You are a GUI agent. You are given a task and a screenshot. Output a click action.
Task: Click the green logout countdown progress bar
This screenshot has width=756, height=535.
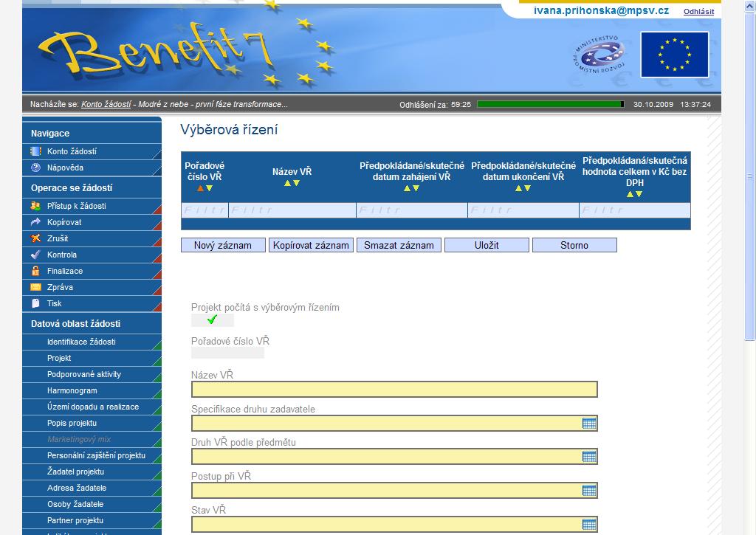click(551, 104)
